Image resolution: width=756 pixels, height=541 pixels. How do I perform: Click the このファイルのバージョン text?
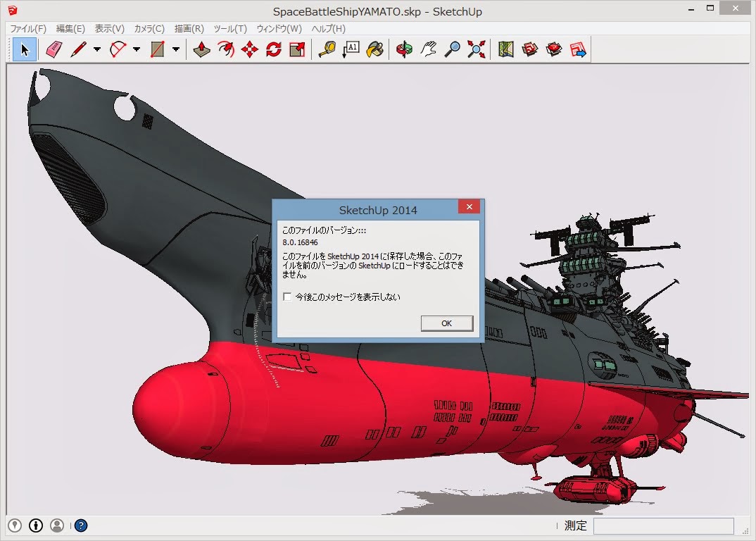(x=324, y=230)
